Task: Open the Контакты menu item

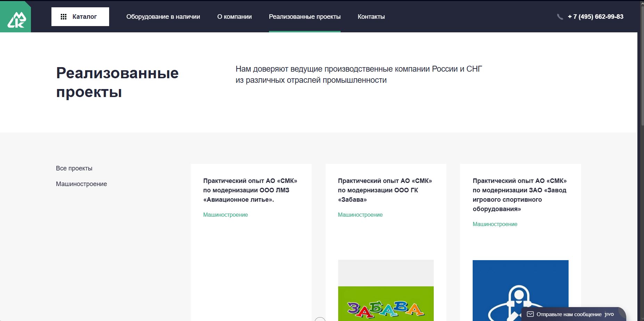Action: pyautogui.click(x=371, y=17)
